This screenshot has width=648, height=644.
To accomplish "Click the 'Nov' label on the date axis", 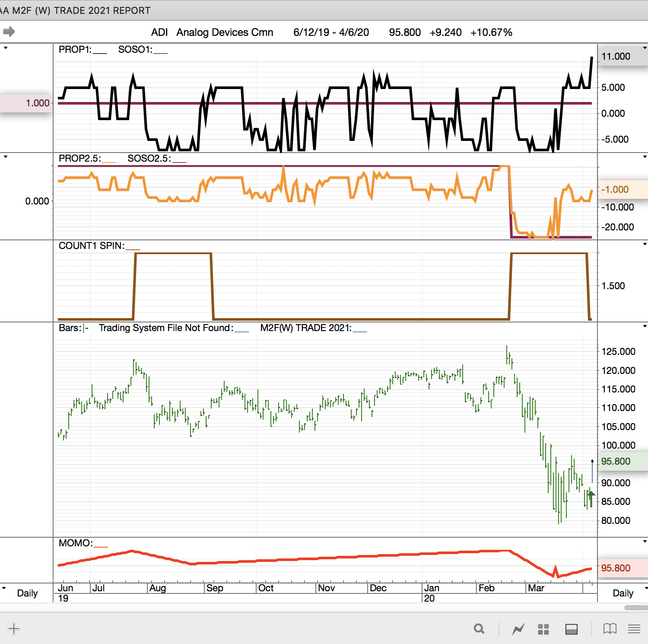I will point(326,588).
